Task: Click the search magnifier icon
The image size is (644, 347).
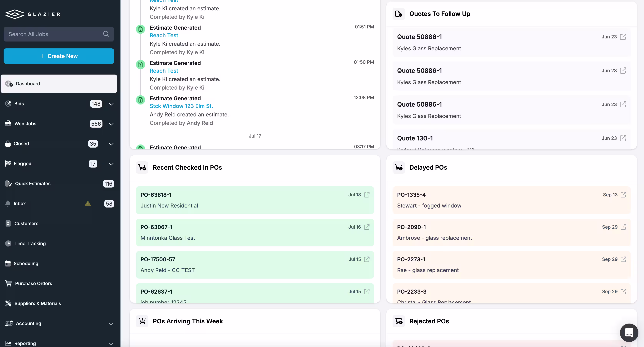Action: pos(106,34)
